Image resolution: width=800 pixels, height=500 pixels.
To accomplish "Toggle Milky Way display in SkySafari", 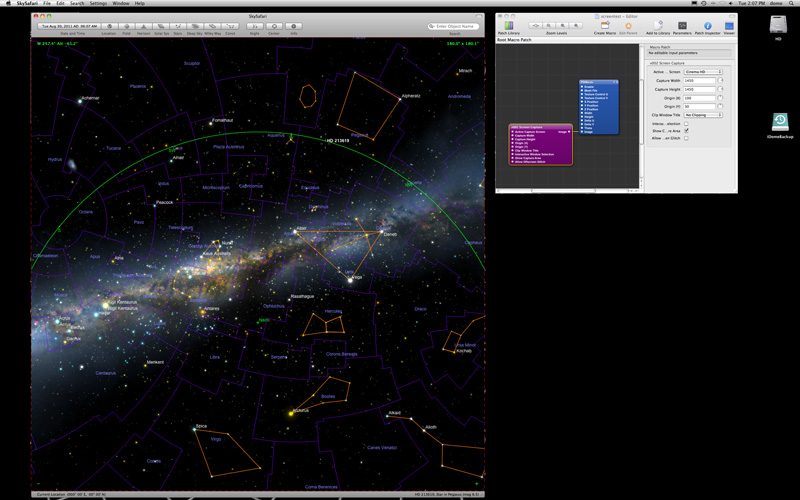I will pyautogui.click(x=213, y=26).
